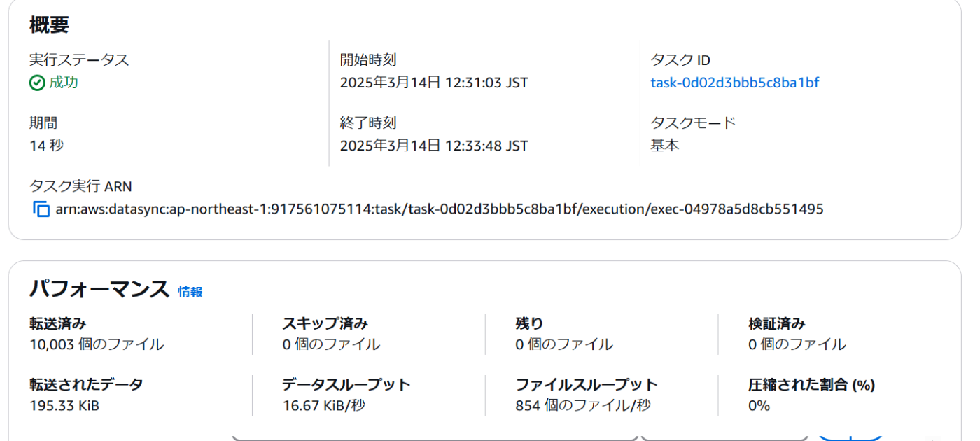Click the タスク実行 ARN label

click(x=80, y=186)
